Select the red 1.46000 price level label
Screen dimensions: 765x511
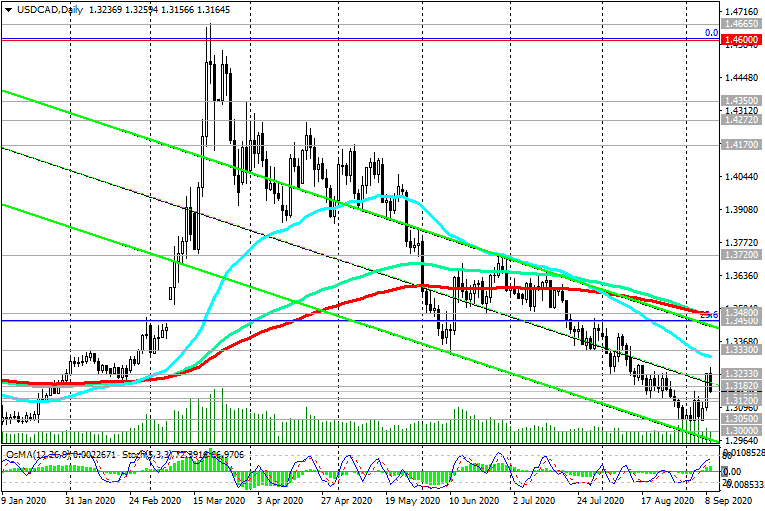pyautogui.click(x=741, y=40)
